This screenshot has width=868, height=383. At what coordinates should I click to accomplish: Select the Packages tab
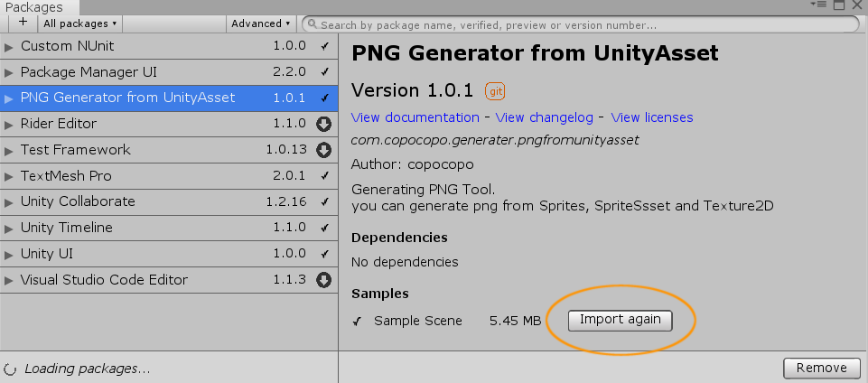(34, 7)
